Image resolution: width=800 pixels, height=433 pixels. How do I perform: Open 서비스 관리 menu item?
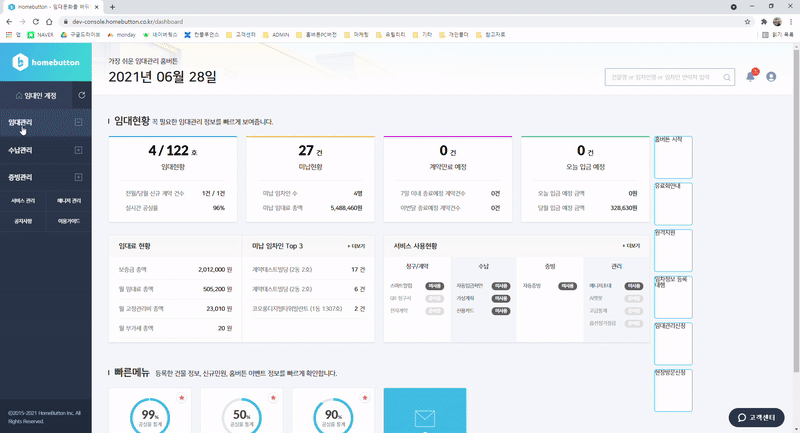click(24, 200)
